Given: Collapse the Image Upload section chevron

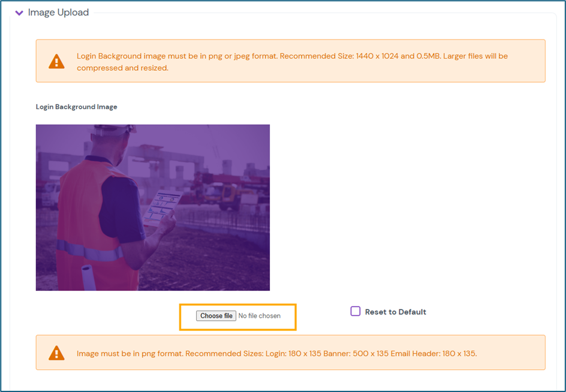Looking at the screenshot, I should coord(19,13).
